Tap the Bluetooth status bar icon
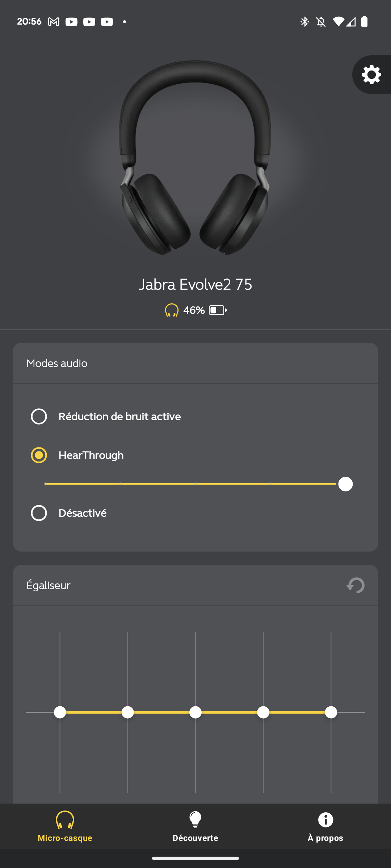Screen dimensions: 391x868 pos(304,22)
